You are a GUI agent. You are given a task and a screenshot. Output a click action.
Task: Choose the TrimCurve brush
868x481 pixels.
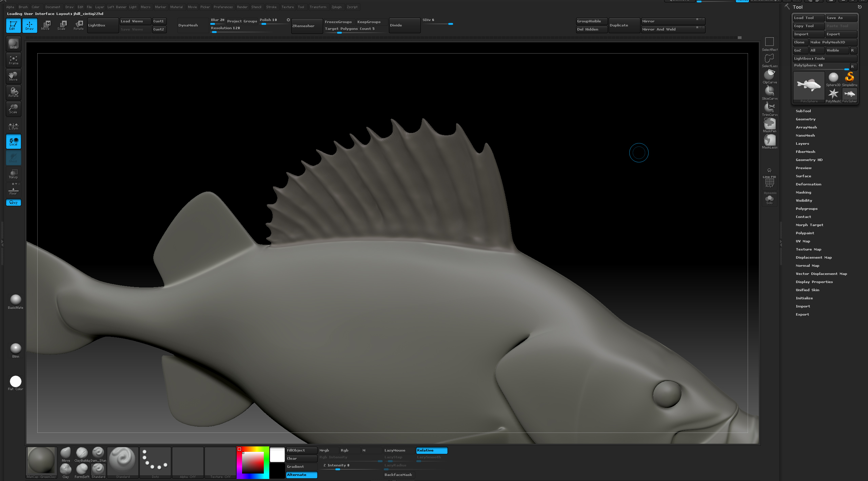769,109
